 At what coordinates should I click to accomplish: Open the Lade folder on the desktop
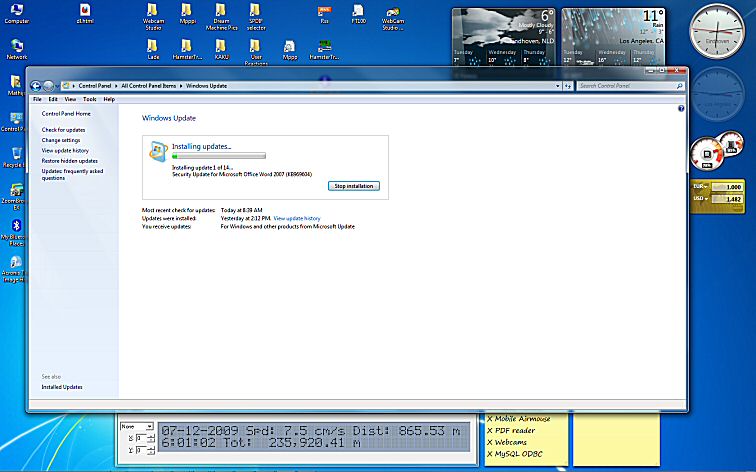153,50
